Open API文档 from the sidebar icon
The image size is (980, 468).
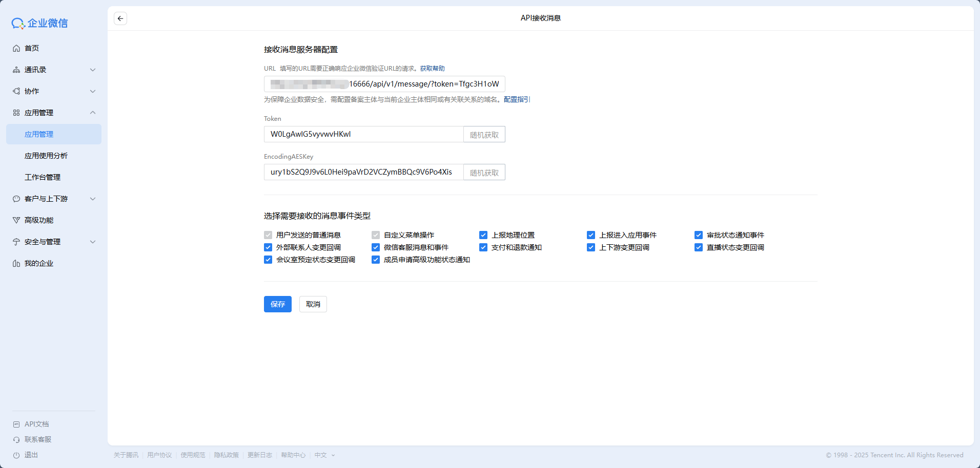[x=16, y=424]
